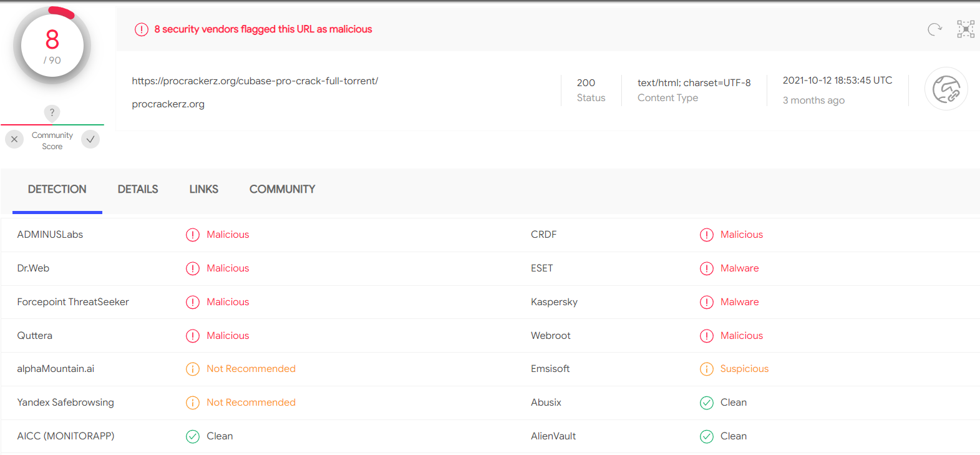Click Emsisoft's Suspicious verdict text
The image size is (980, 455).
[744, 369]
